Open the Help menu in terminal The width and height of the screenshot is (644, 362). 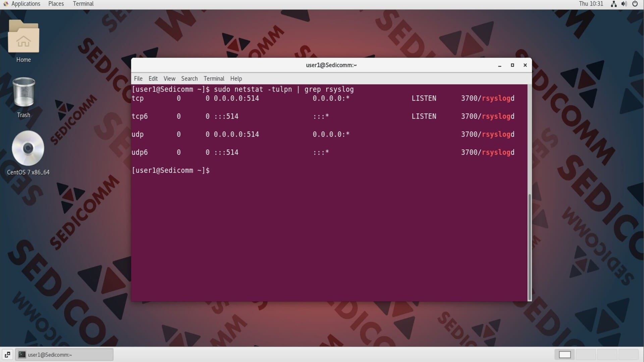236,78
